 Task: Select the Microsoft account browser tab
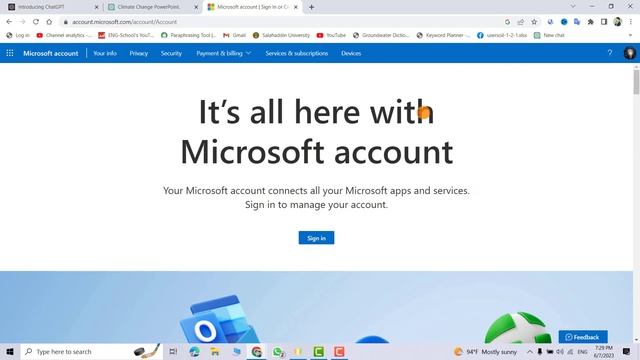pos(253,7)
